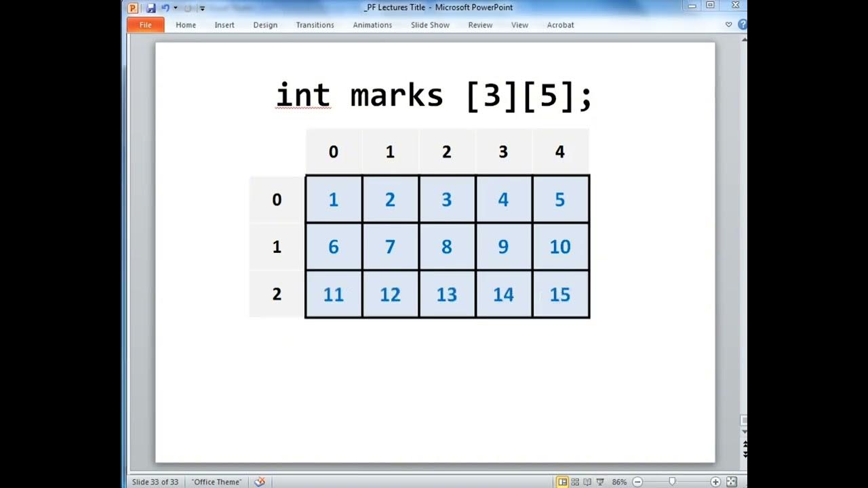This screenshot has width=868, height=488.
Task: Fit slide to current window icon
Action: click(732, 482)
